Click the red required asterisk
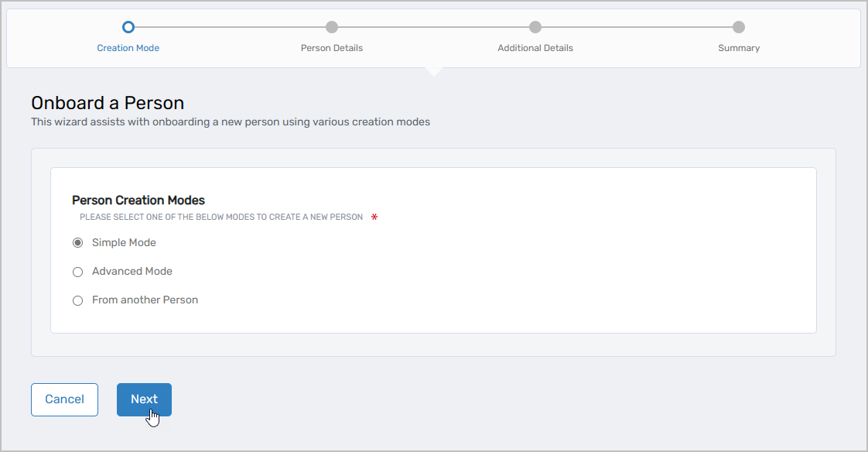Viewport: 868px width, 452px height. tap(374, 217)
